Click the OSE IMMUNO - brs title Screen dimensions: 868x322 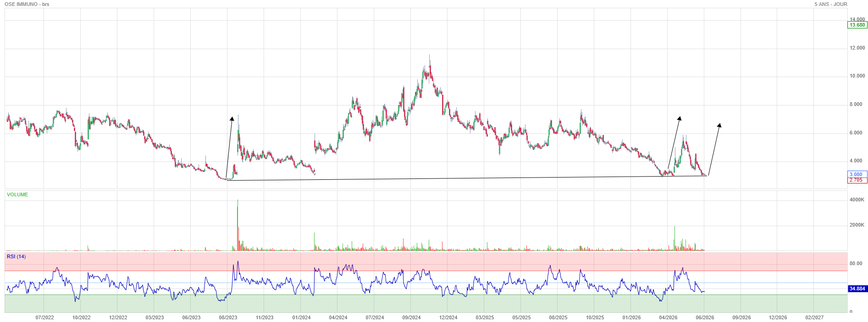tap(27, 4)
